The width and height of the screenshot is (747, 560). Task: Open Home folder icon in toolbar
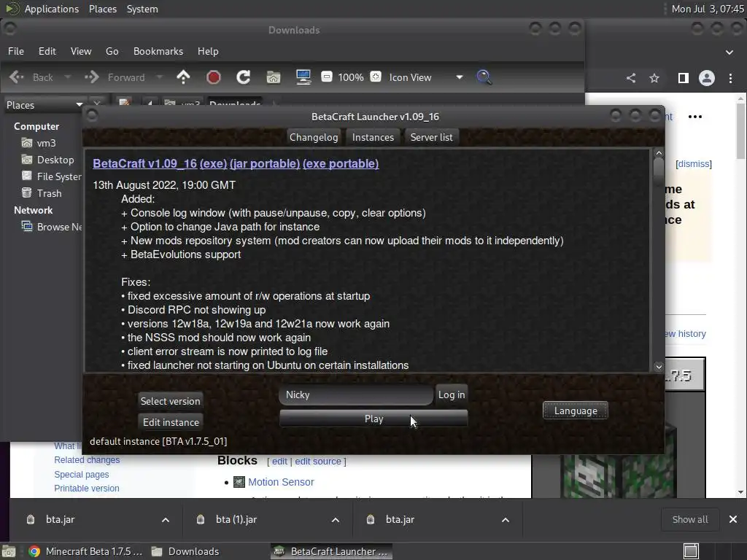[x=274, y=77]
